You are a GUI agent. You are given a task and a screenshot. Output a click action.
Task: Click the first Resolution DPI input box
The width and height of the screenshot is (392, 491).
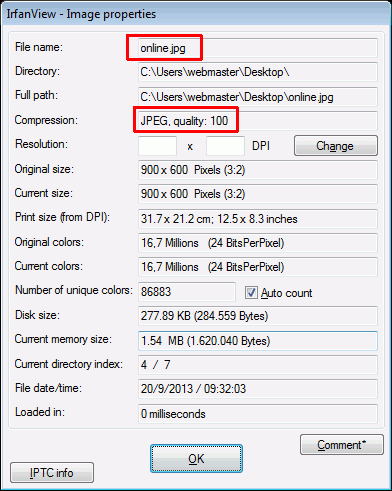[x=157, y=146]
